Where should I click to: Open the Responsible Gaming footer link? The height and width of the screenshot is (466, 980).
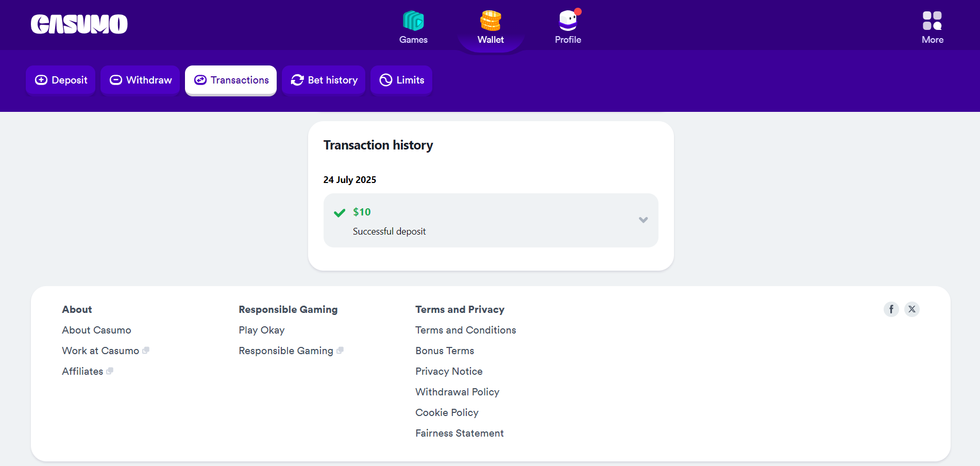(286, 351)
